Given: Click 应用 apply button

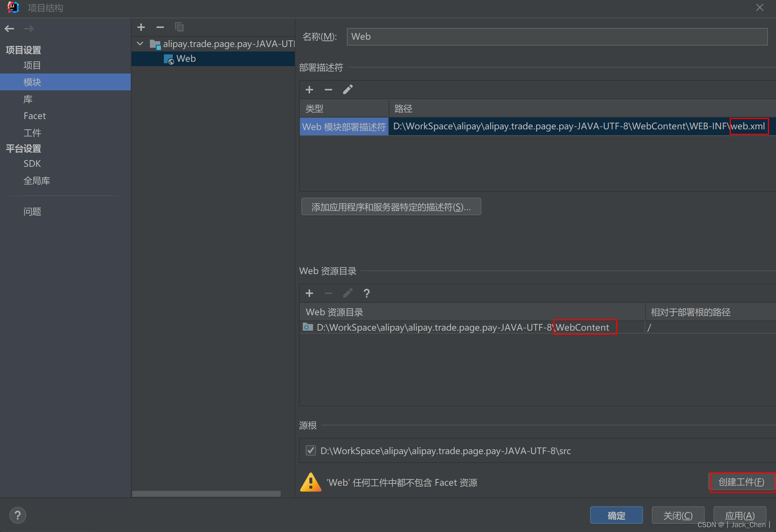Looking at the screenshot, I should coord(740,515).
